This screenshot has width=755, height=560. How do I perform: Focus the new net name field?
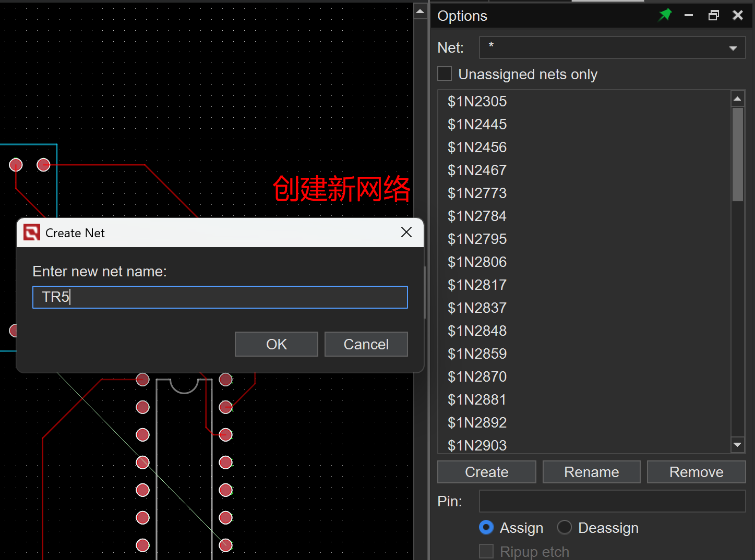coord(220,297)
